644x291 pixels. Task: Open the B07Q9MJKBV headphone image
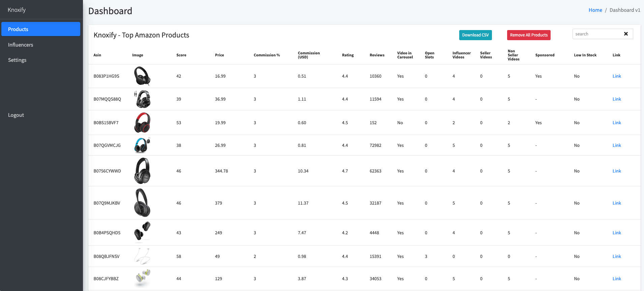click(x=142, y=203)
